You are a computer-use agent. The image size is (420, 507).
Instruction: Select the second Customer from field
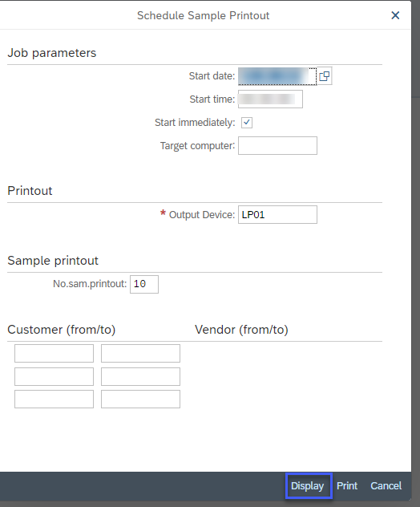pos(54,376)
